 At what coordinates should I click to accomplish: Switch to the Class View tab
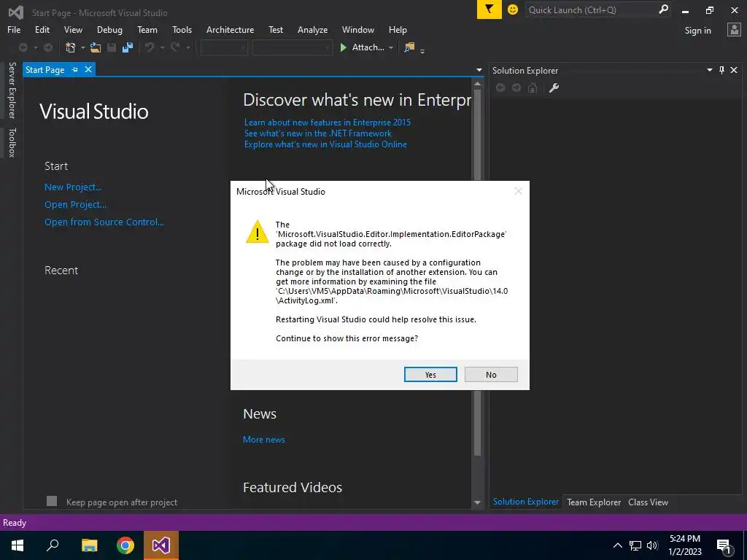coord(648,502)
